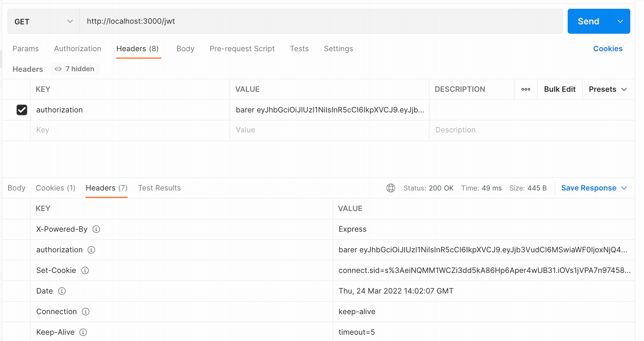Open the GET method dropdown

[x=43, y=22]
